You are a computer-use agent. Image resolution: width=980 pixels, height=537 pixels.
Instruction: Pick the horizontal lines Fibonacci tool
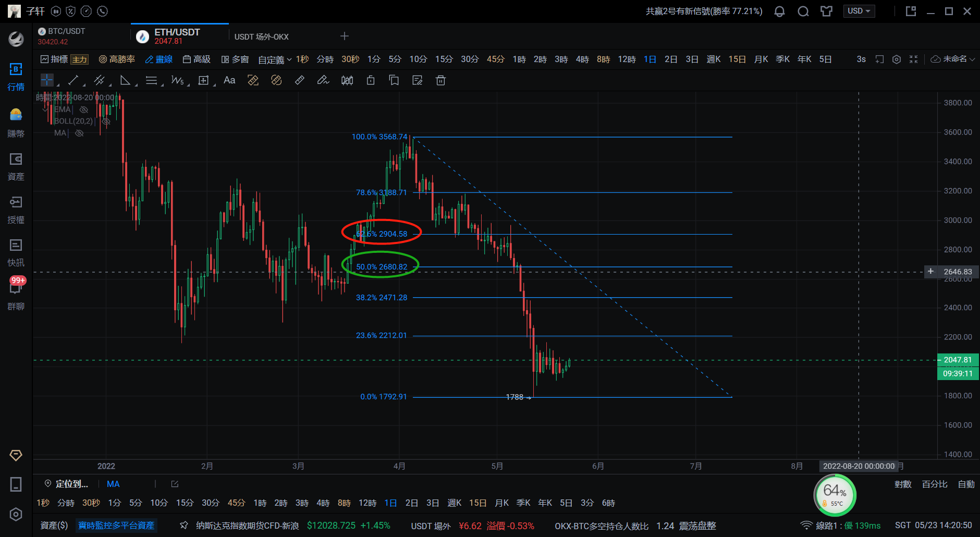point(151,80)
